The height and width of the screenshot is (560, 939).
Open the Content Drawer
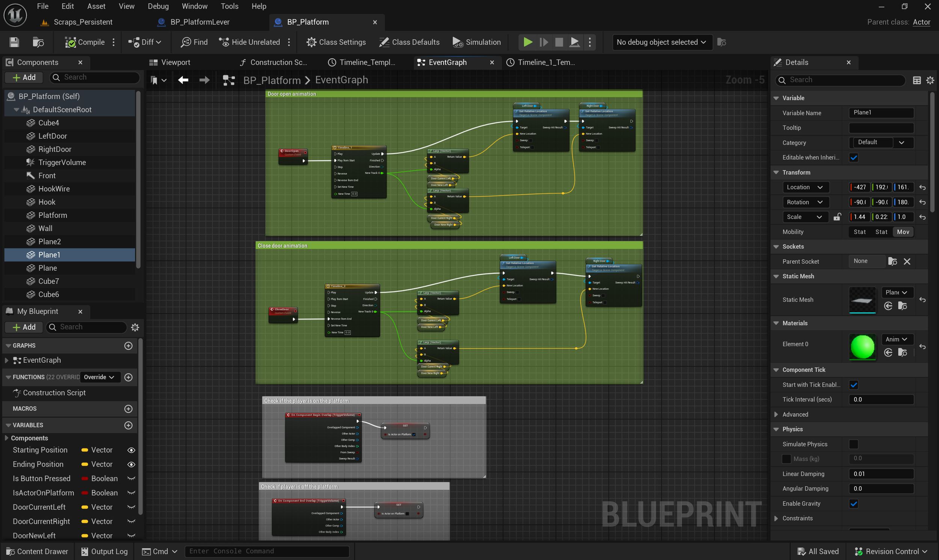(38, 551)
